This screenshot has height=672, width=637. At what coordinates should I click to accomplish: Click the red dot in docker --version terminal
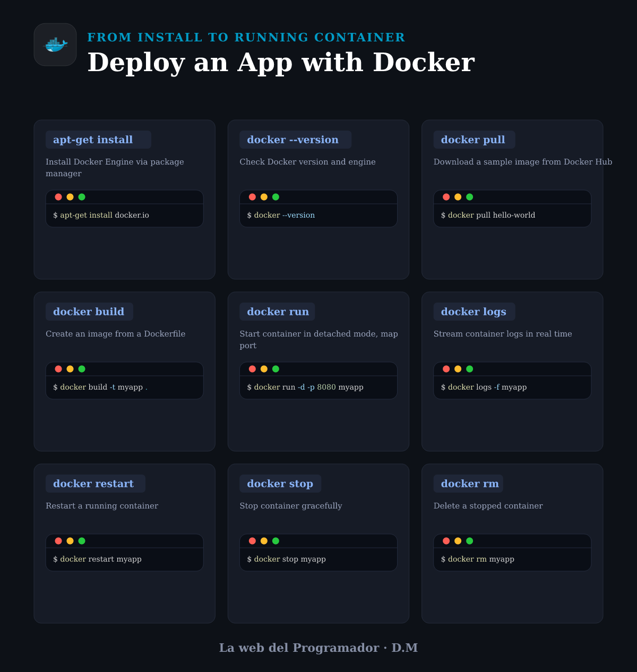coord(252,197)
